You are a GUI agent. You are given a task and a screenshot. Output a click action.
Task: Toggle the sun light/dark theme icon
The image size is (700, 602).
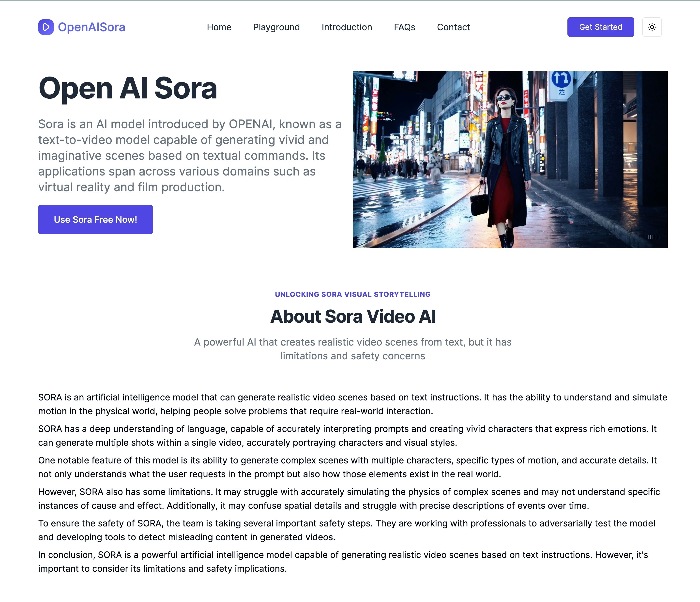click(652, 27)
